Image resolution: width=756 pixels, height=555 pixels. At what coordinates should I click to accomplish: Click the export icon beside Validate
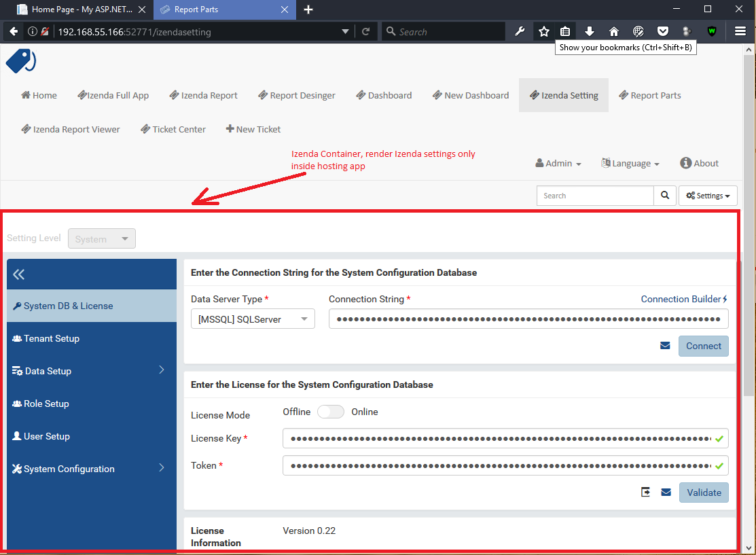pos(645,492)
